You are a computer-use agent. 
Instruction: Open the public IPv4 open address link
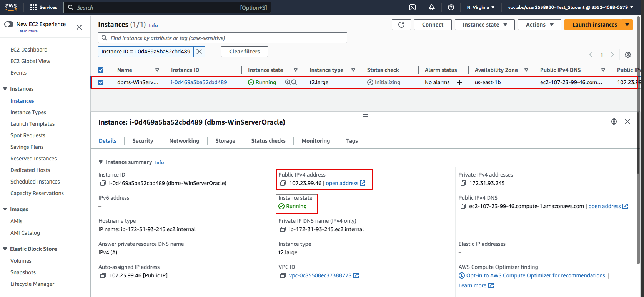pos(346,184)
